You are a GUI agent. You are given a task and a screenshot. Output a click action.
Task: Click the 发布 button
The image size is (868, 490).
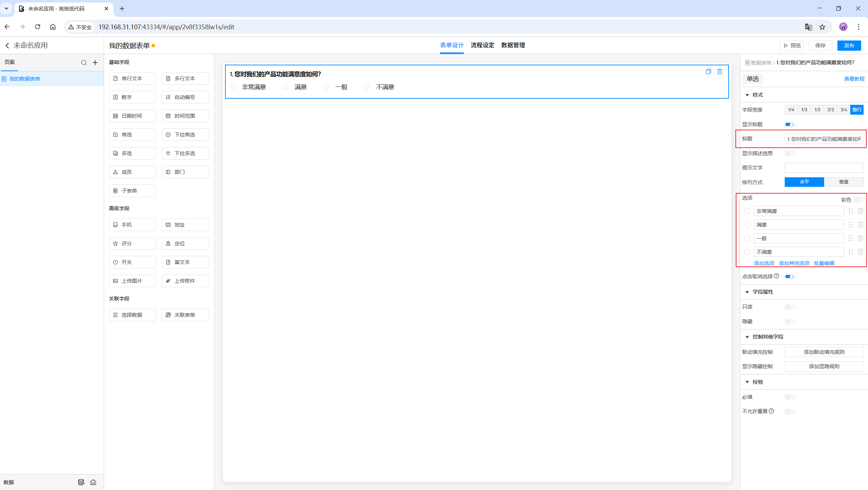pyautogui.click(x=849, y=46)
